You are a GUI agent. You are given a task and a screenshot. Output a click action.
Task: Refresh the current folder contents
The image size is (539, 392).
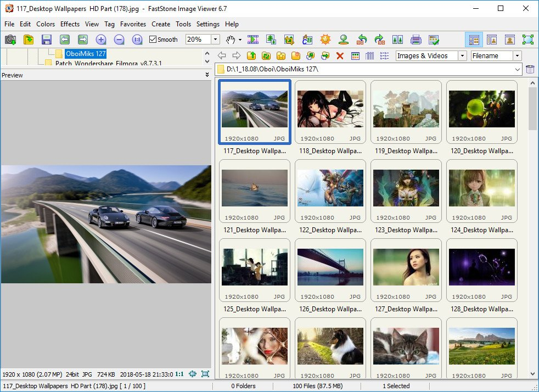(266, 55)
